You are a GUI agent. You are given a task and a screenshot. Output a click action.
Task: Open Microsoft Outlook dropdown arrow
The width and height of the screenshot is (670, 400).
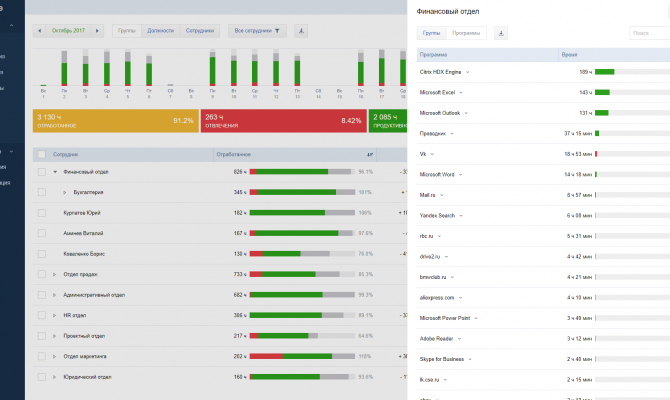[x=466, y=113]
